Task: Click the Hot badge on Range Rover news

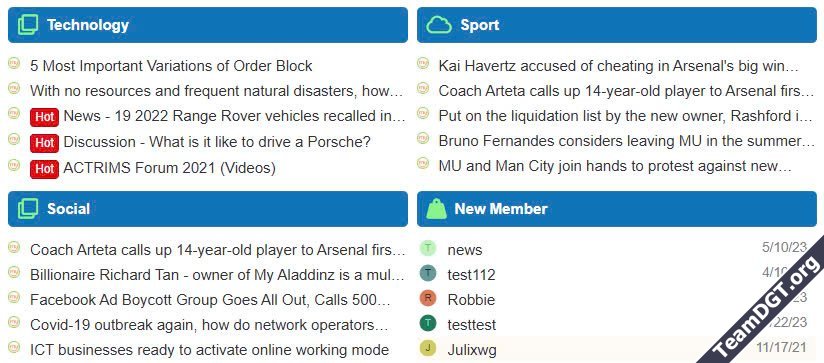Action: (x=44, y=117)
